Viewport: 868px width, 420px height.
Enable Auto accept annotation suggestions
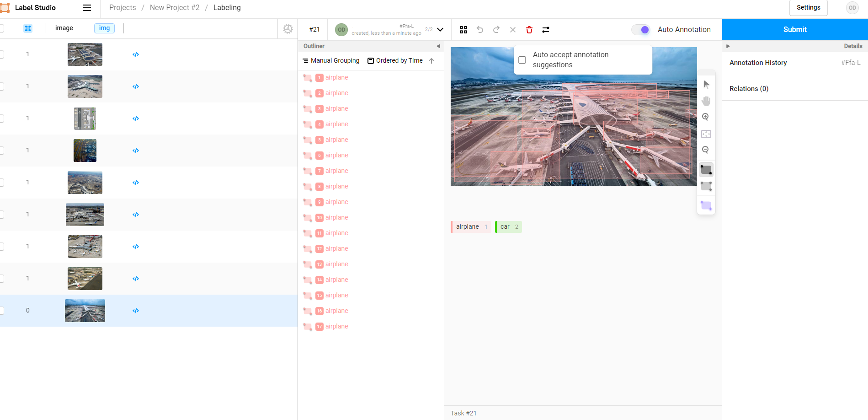point(522,59)
